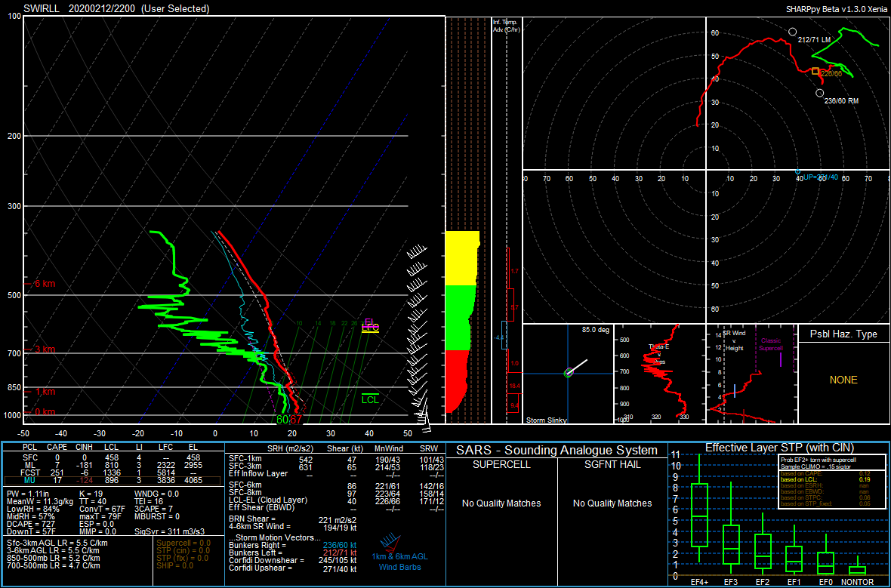Screen dimensions: 891x588
Task: Click the Corfidi upshear UP marker on hodograph
Action: point(797,171)
